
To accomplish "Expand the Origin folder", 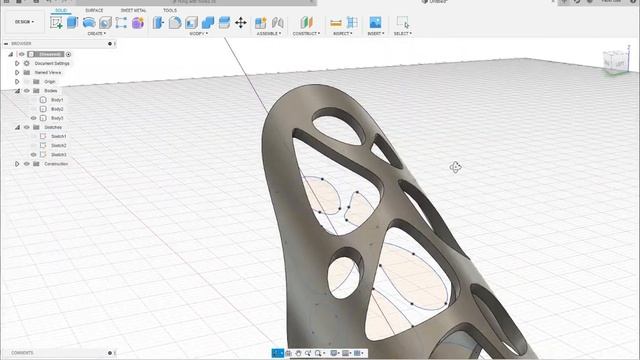I will (17, 82).
